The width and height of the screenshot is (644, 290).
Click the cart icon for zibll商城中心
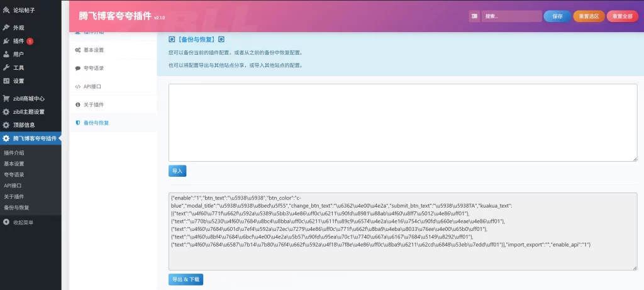6,99
